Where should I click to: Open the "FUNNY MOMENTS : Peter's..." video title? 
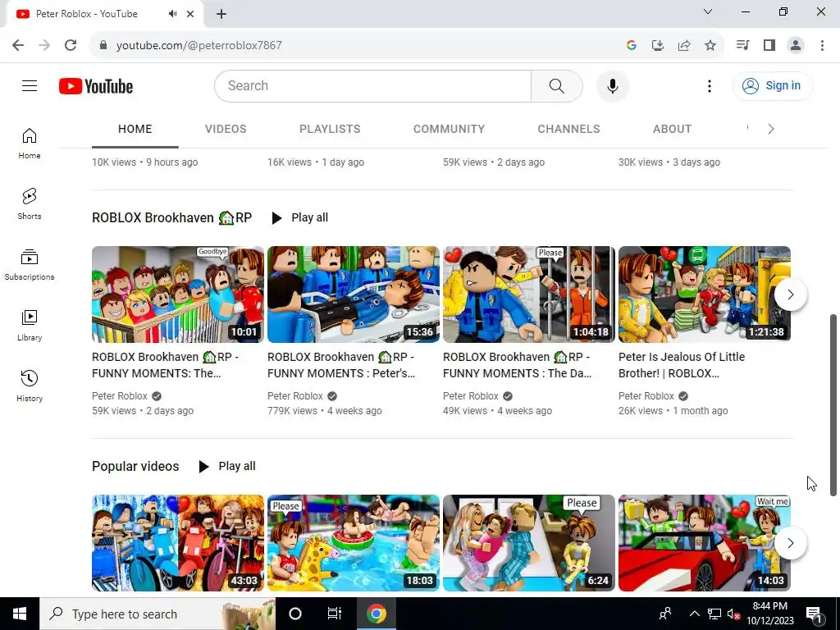tap(341, 365)
